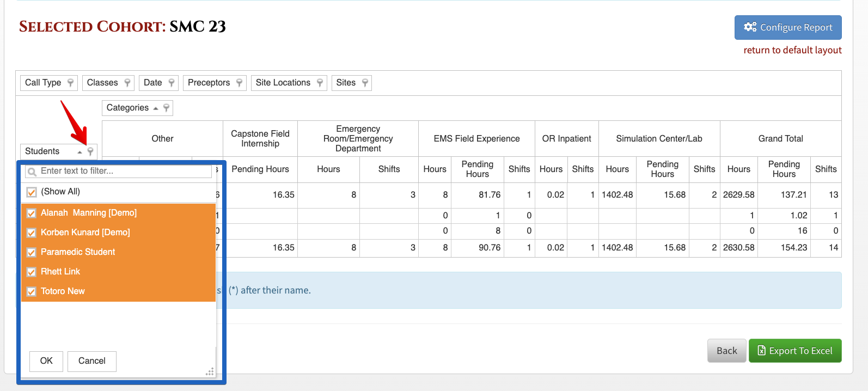Viewport: 868px width, 391px height.
Task: Uncheck Alanah Manning [Demo]
Action: 32,213
